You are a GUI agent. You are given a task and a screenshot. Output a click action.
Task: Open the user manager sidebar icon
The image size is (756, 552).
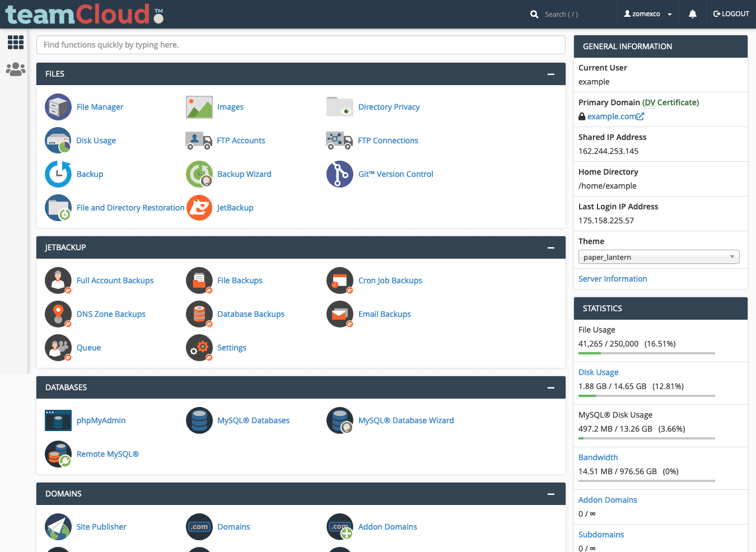tap(16, 69)
